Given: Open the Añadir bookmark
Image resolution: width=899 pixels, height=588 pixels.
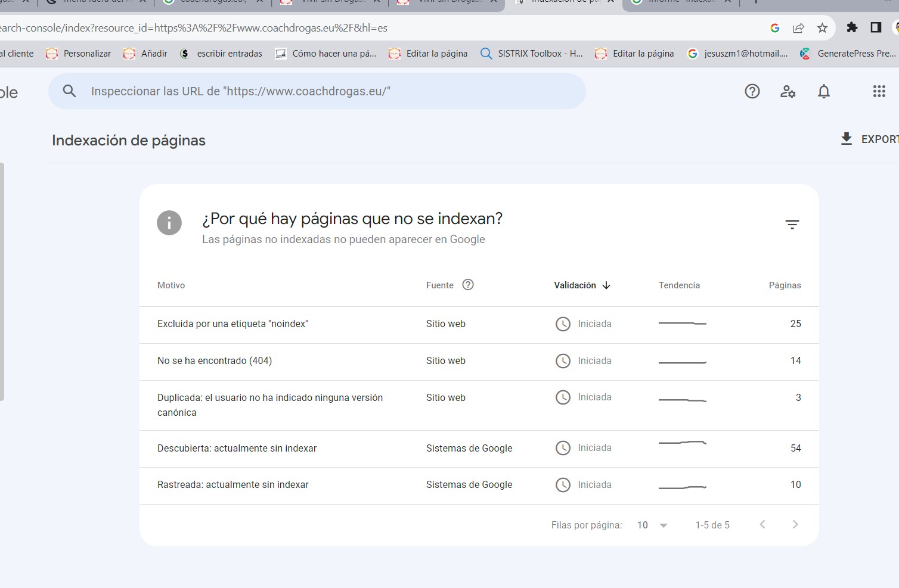Looking at the screenshot, I should click(145, 54).
